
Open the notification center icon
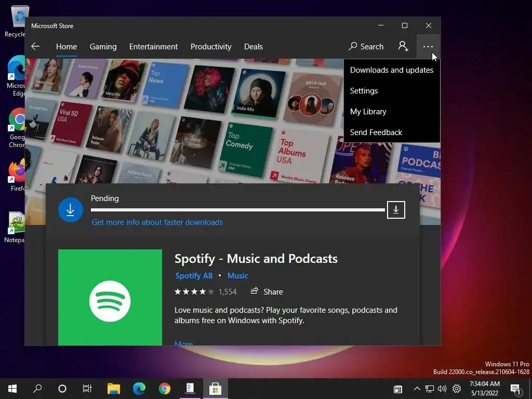(515, 389)
